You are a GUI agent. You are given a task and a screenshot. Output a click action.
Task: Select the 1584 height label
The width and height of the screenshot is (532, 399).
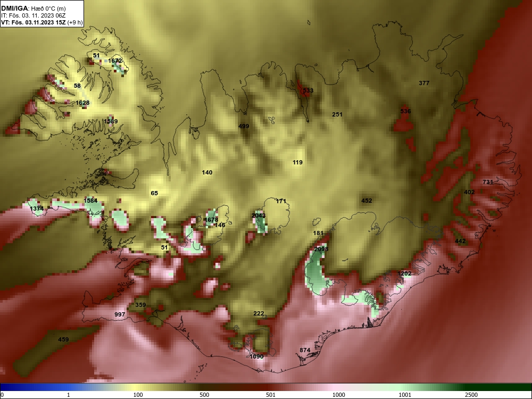pos(90,200)
